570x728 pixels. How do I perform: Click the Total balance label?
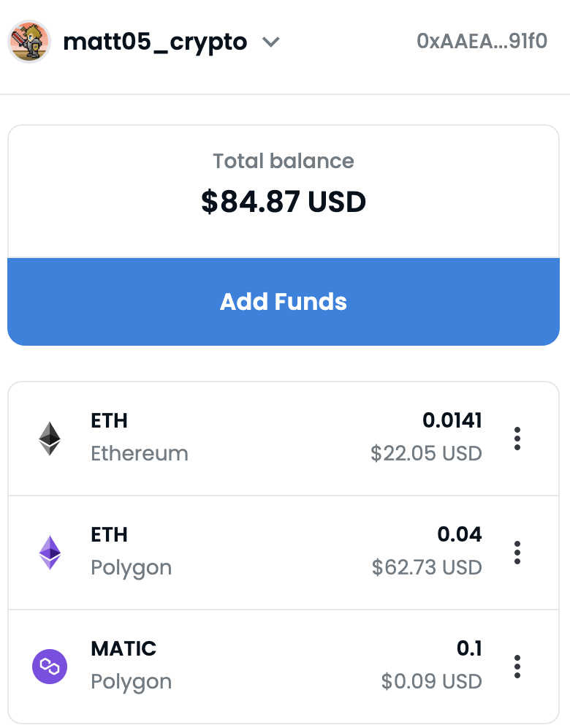tap(284, 161)
